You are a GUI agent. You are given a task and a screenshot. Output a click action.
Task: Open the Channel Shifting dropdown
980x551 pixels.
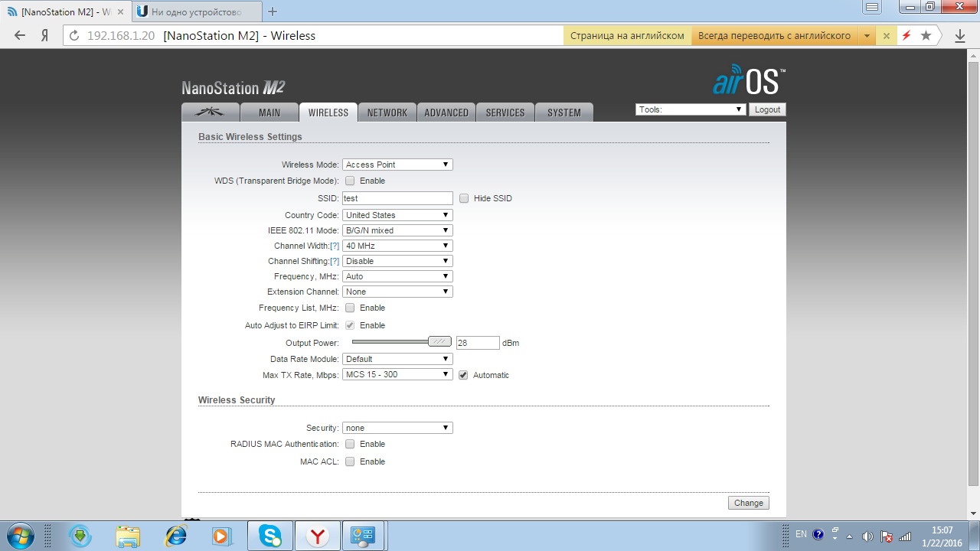[397, 261]
